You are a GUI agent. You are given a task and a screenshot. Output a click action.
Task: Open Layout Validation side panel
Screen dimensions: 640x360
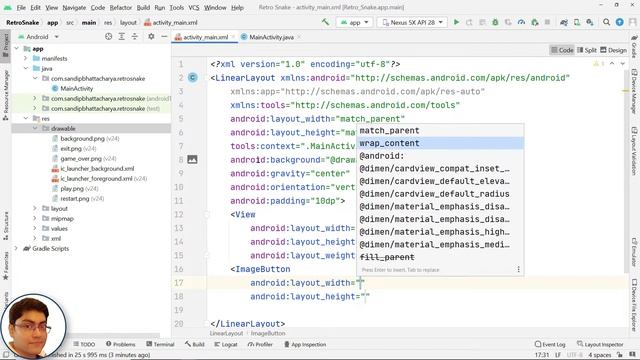[x=634, y=151]
